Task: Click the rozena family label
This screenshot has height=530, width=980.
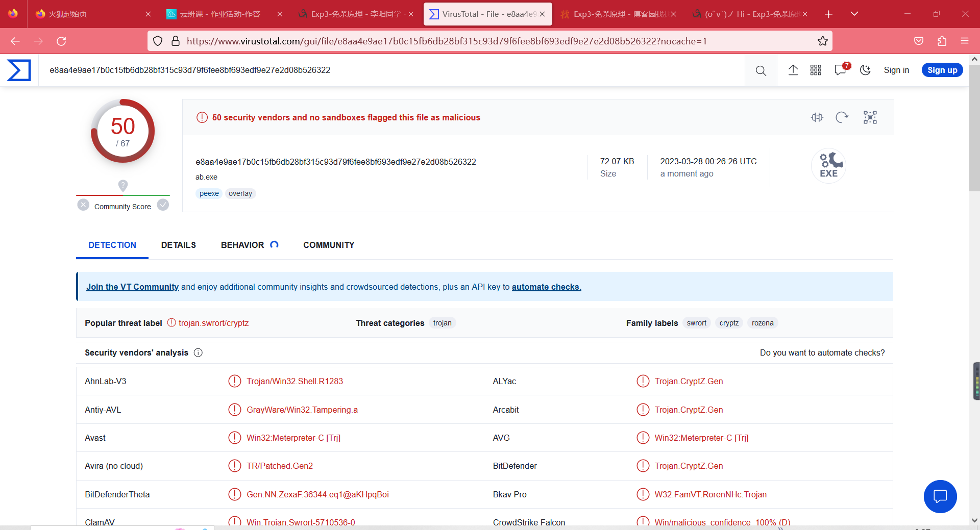Action: (763, 323)
